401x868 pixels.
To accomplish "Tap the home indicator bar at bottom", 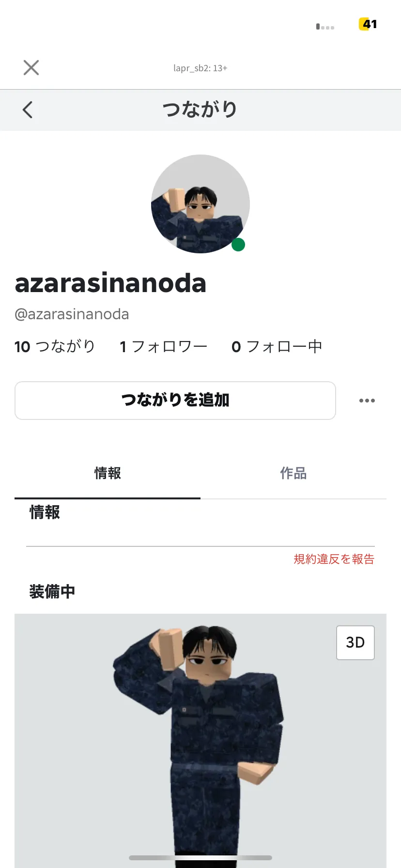I will (x=200, y=857).
